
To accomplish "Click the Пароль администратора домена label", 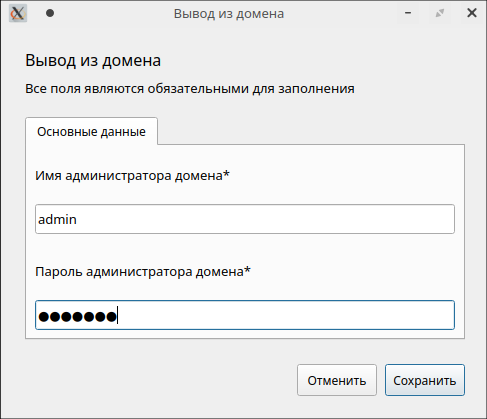I will point(143,271).
